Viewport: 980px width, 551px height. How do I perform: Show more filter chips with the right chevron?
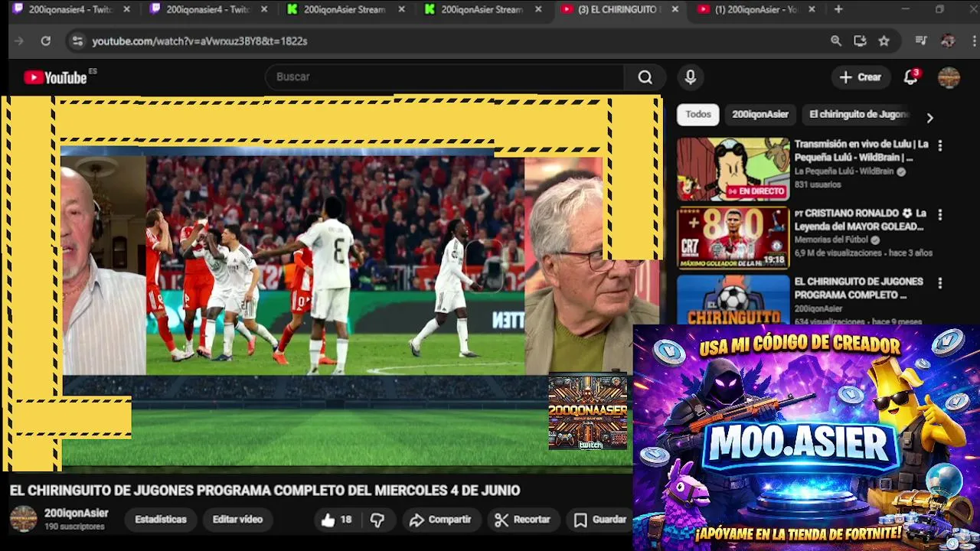929,118
